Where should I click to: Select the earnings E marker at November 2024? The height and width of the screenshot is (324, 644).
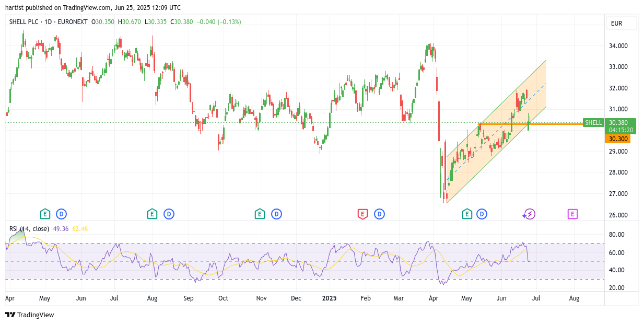pos(260,214)
